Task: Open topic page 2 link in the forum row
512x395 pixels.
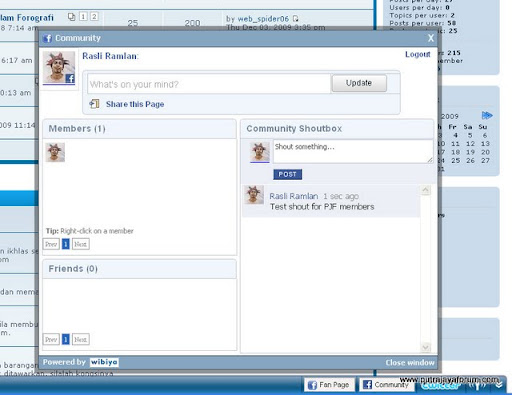Action: click(94, 16)
